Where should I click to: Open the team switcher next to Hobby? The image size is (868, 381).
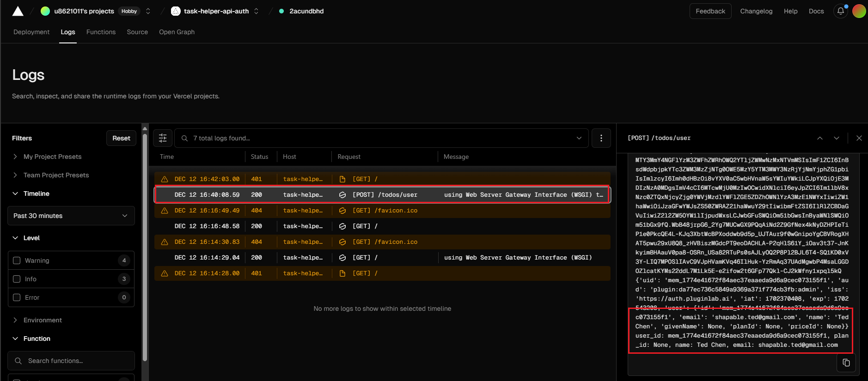[x=148, y=11]
